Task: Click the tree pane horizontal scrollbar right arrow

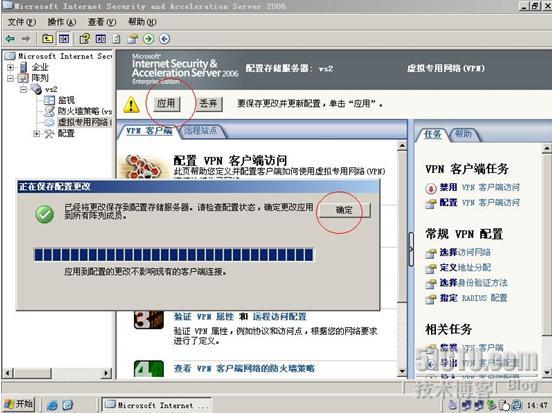Action: click(x=106, y=373)
